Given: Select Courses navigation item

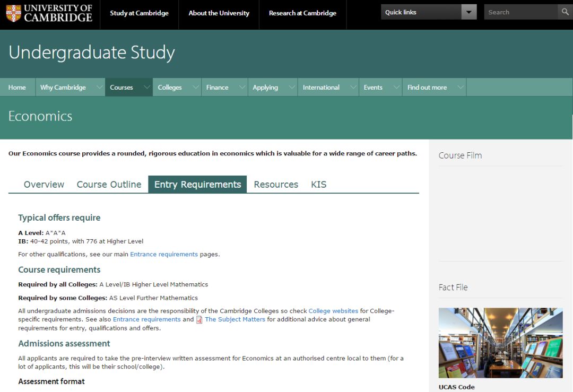Looking at the screenshot, I should tap(121, 88).
